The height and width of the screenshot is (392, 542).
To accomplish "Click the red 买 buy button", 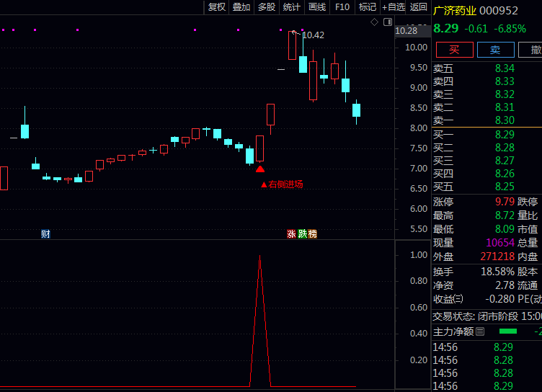I will click(455, 50).
